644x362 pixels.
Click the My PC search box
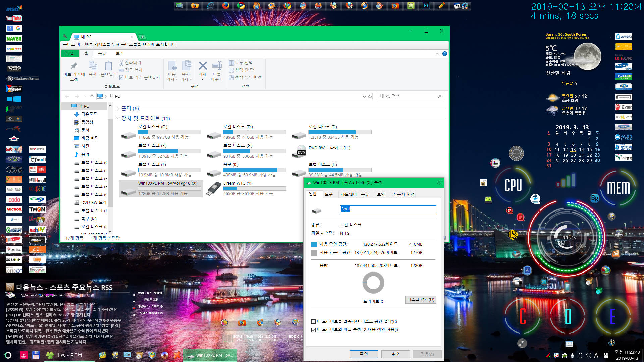(x=411, y=96)
